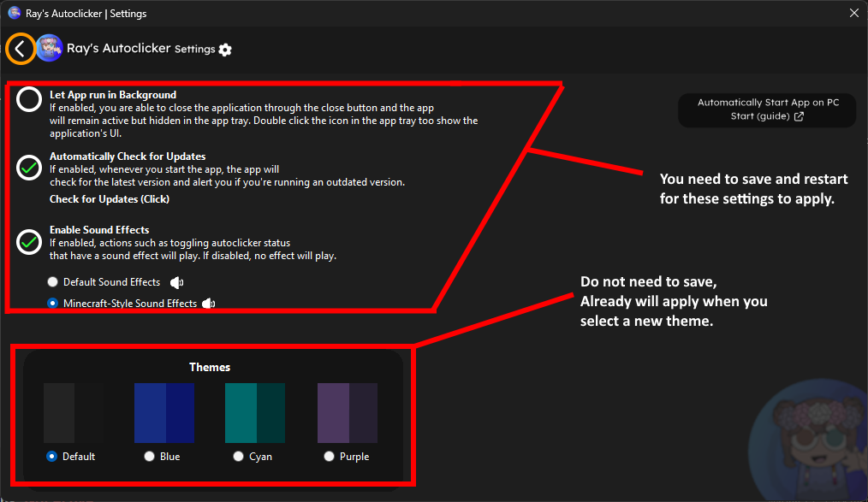
Task: Toggle Let App run in Background
Action: 29,99
